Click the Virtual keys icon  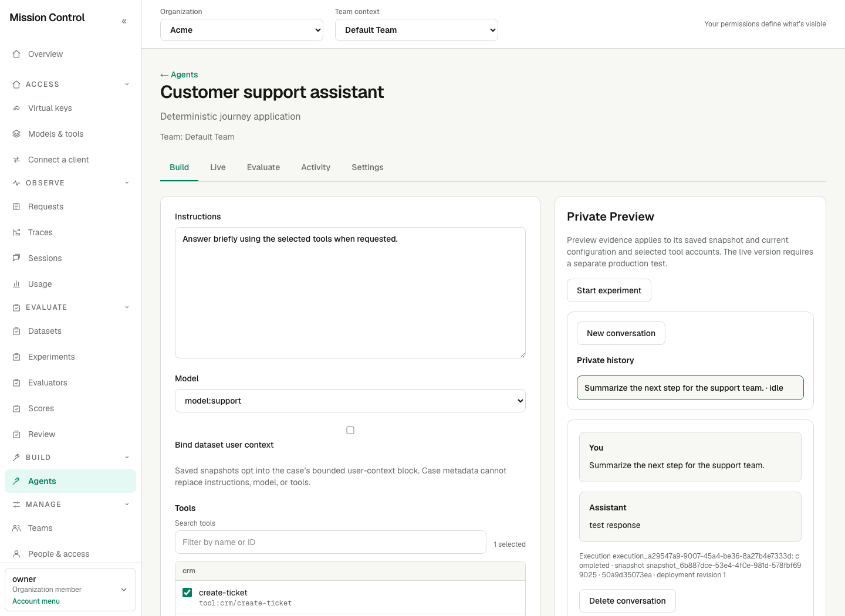[16, 108]
